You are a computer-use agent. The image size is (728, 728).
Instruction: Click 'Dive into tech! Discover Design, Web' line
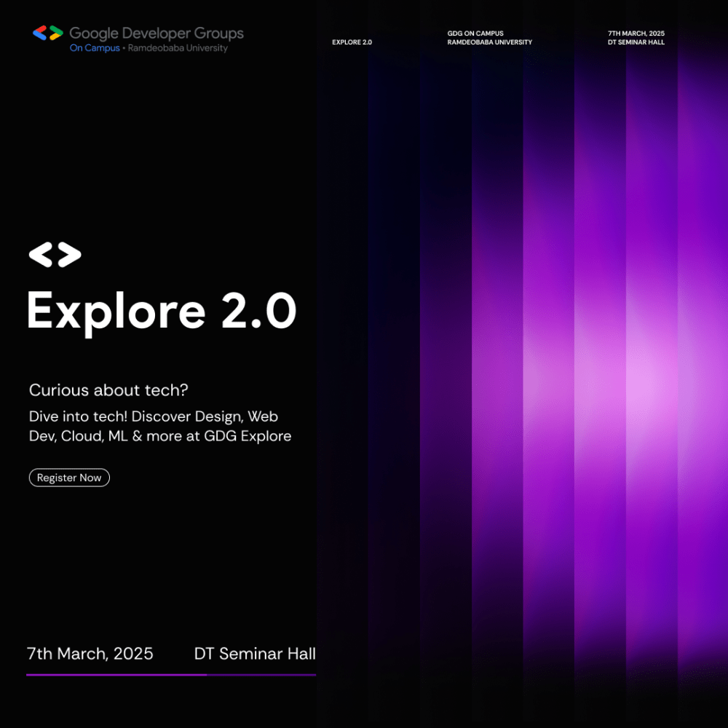[153, 416]
